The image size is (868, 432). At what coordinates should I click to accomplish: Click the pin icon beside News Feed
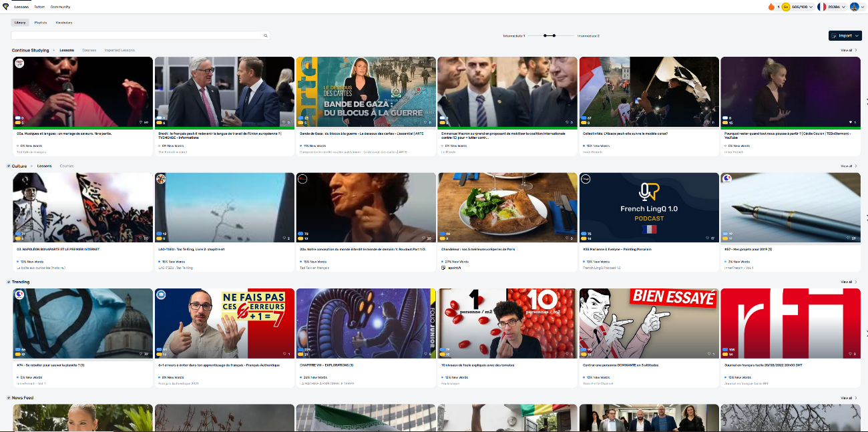(x=9, y=398)
